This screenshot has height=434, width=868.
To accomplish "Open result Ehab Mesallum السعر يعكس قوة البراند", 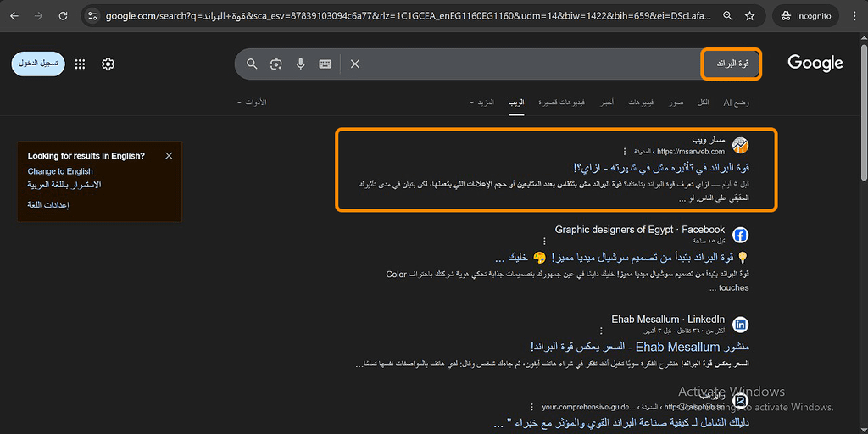I will click(639, 347).
